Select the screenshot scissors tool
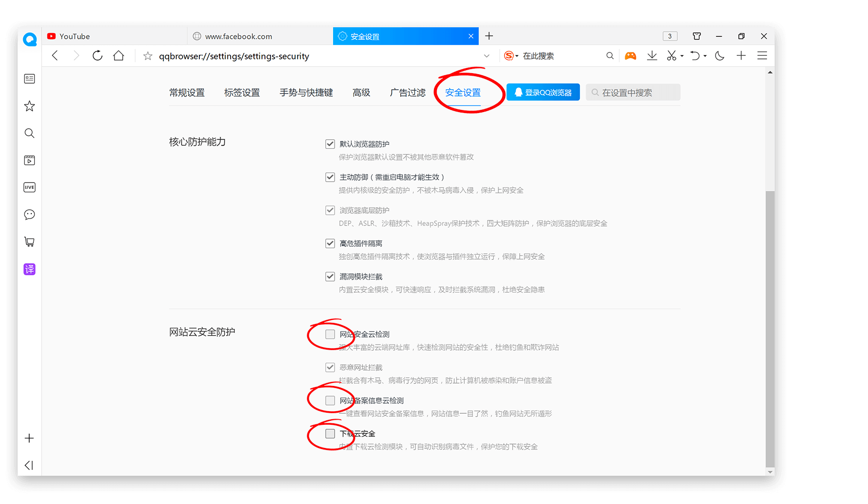 (x=672, y=55)
